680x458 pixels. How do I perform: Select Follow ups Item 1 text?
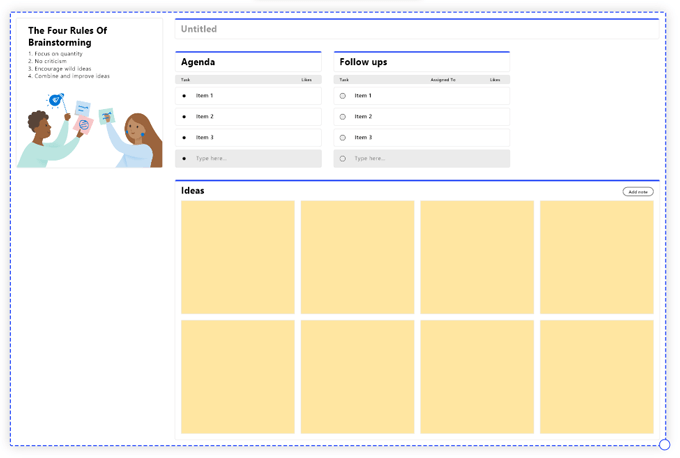[363, 95]
